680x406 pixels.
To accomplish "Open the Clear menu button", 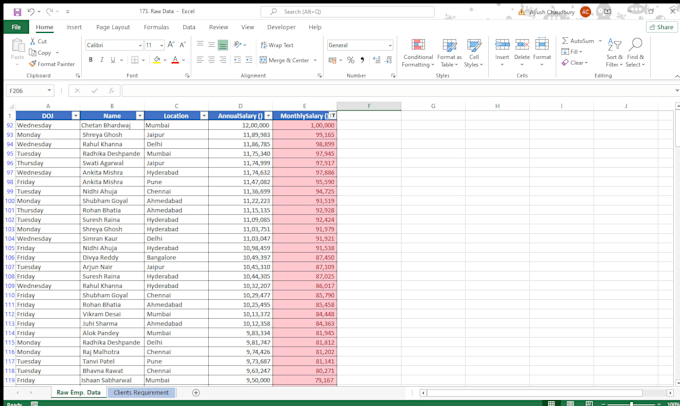I will (575, 63).
